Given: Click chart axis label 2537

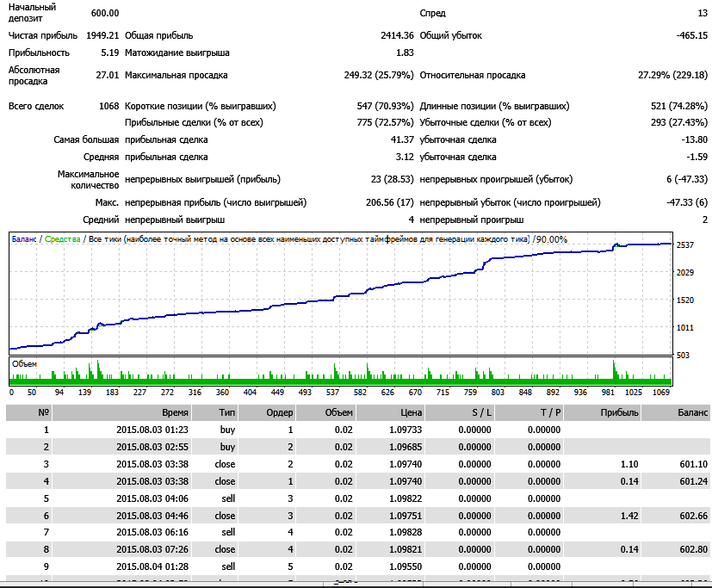Looking at the screenshot, I should tap(685, 245).
